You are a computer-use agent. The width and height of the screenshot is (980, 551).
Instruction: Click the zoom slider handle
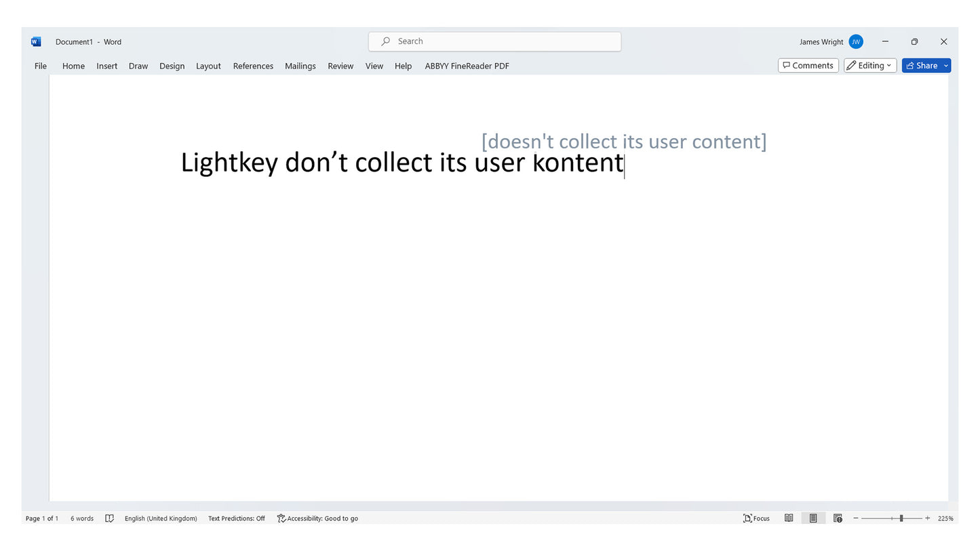[901, 518]
